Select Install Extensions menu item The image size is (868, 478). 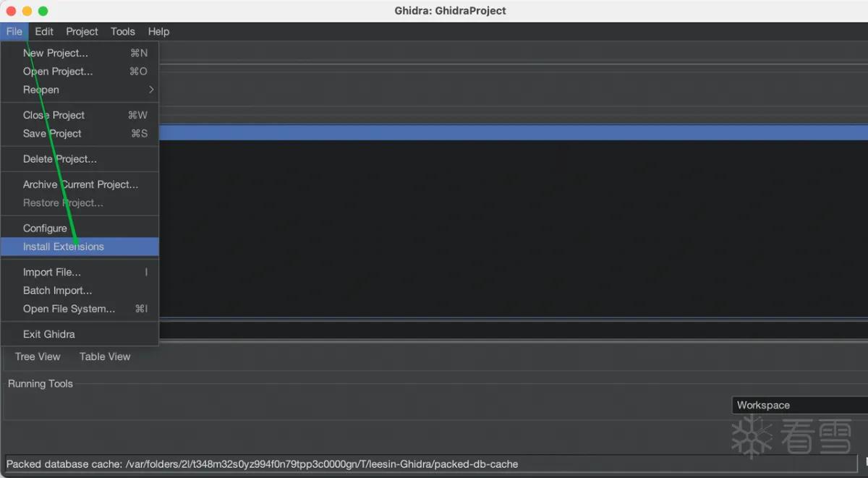click(x=80, y=247)
